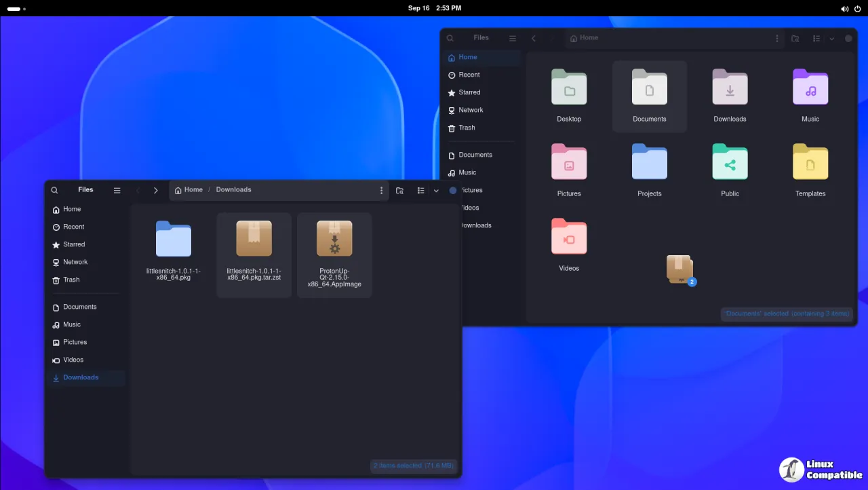Click the volume icon in the top bar
This screenshot has width=868, height=490.
(844, 9)
